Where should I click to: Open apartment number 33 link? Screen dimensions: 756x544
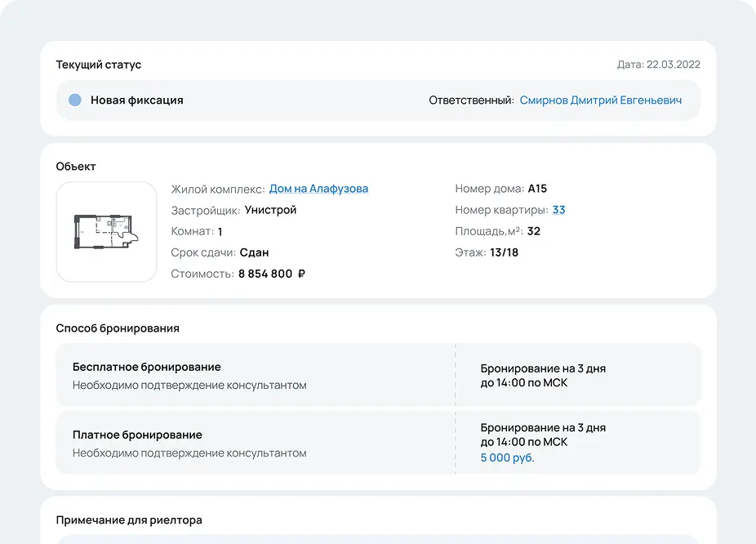click(558, 210)
